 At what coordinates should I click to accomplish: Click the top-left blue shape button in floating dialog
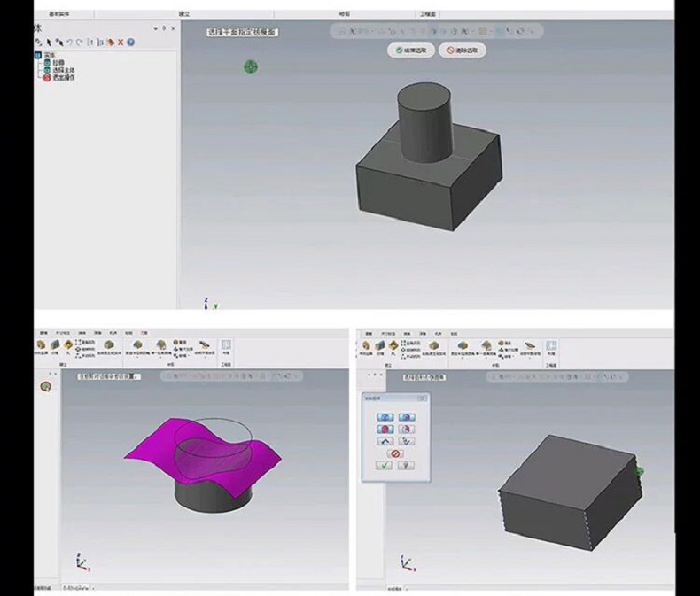pyautogui.click(x=385, y=416)
